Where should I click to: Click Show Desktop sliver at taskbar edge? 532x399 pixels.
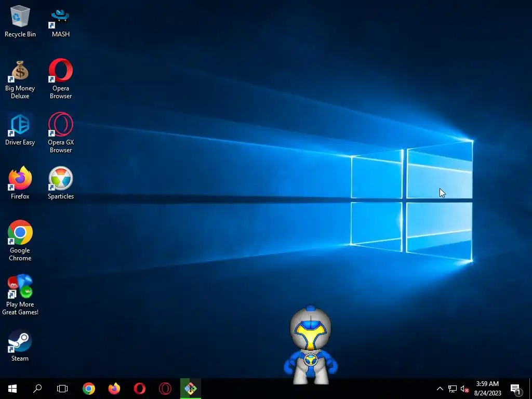coord(530,389)
